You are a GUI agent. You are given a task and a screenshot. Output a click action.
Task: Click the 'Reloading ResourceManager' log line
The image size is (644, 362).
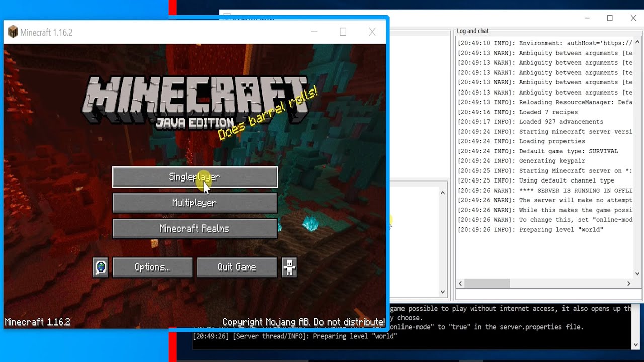coord(545,102)
